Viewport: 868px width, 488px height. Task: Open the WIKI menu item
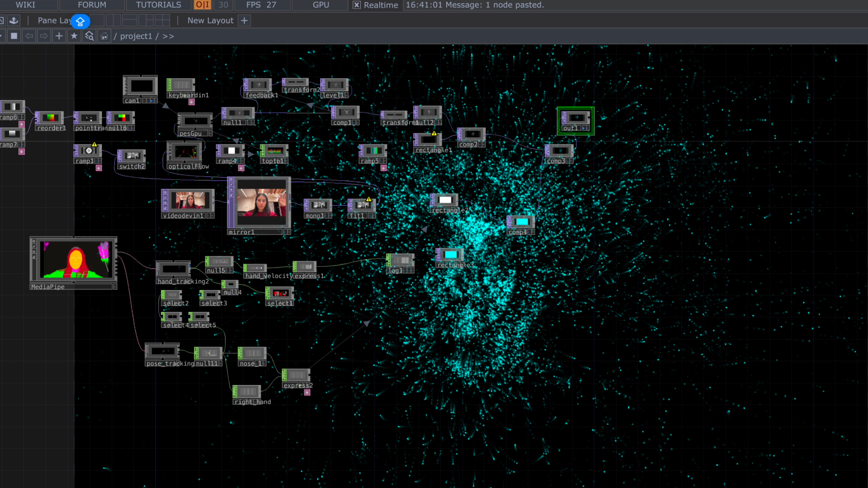click(25, 5)
